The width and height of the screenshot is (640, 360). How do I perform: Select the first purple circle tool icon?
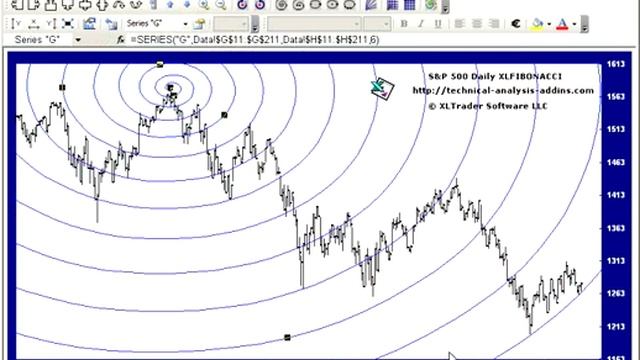[242, 5]
